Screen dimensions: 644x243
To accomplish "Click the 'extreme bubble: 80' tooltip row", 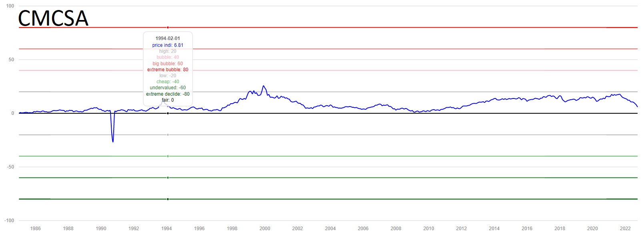I will coord(168,70).
